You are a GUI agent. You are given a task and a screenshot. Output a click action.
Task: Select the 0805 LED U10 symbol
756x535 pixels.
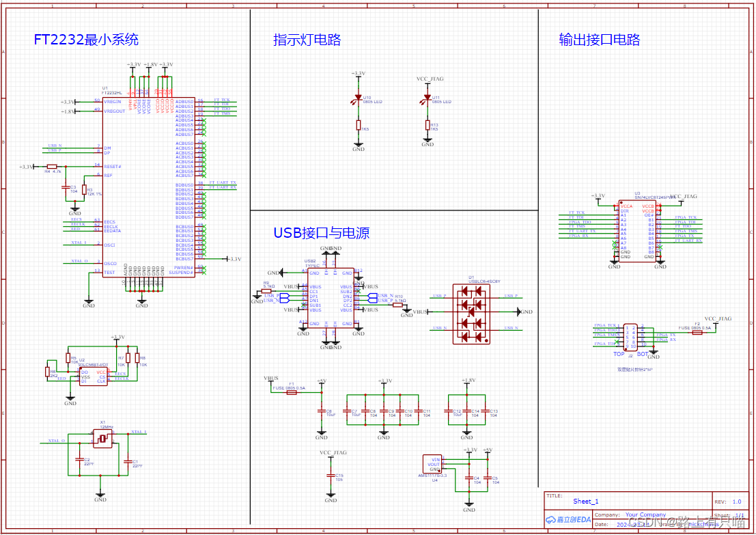click(x=358, y=98)
